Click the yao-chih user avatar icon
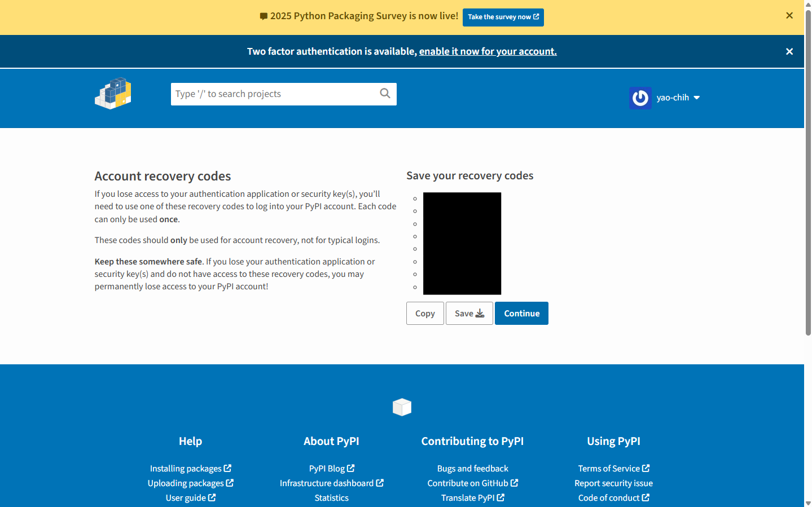 (x=640, y=98)
